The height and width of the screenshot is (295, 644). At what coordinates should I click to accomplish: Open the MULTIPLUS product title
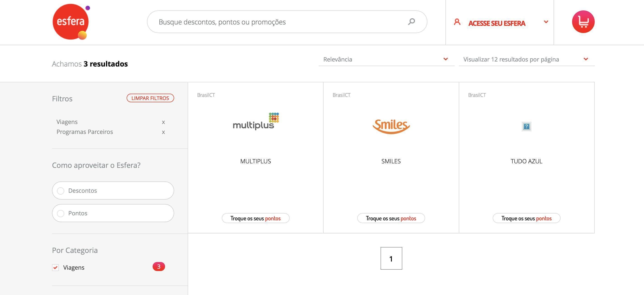(x=256, y=161)
